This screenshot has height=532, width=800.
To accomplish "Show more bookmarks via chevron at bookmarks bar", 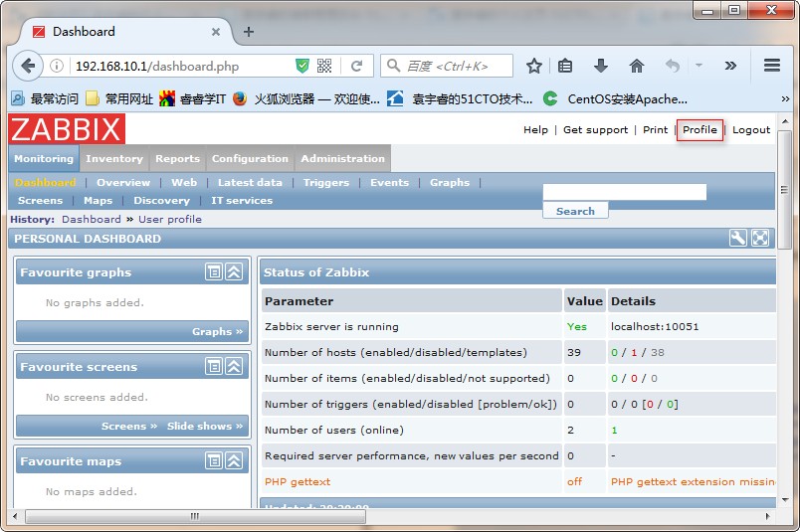I will tap(785, 99).
